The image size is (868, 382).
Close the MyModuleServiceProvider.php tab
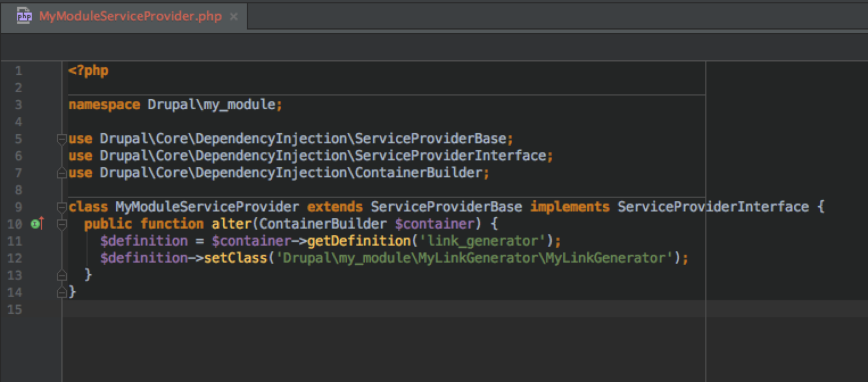coord(234,16)
